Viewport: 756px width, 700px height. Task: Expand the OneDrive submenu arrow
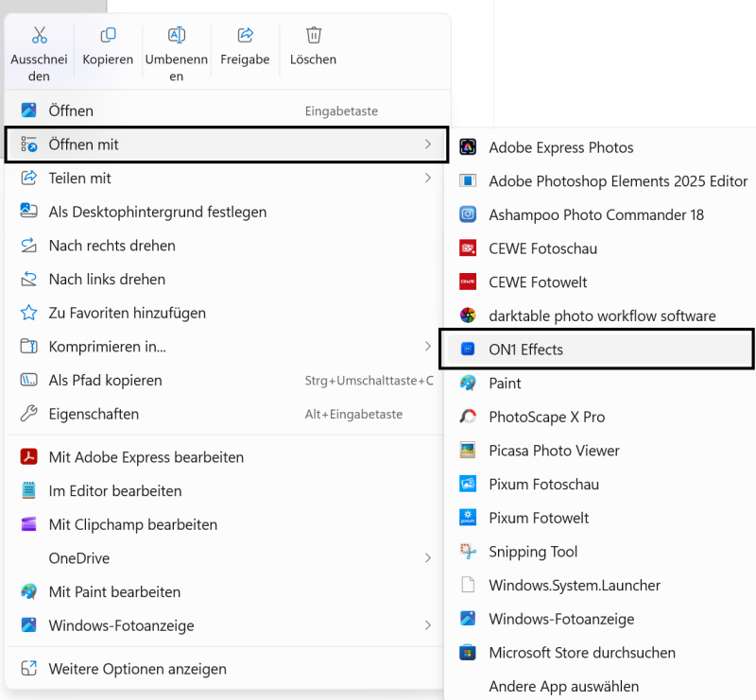click(427, 558)
